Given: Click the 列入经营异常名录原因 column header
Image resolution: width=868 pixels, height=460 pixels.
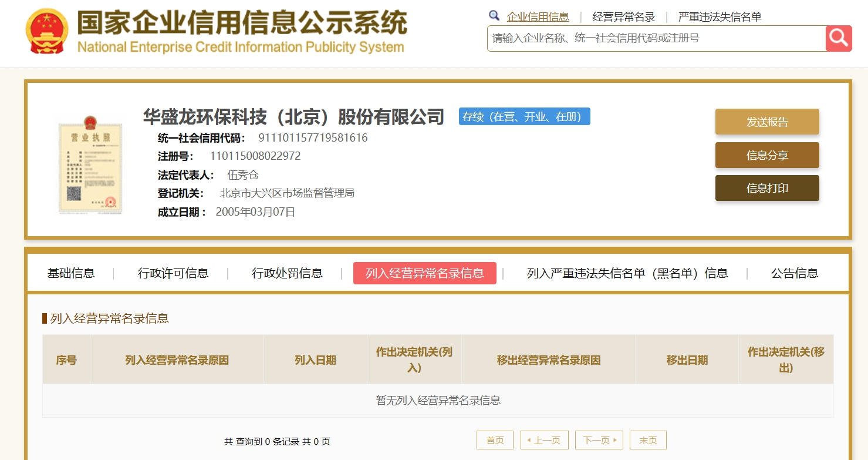Looking at the screenshot, I should [x=177, y=360].
